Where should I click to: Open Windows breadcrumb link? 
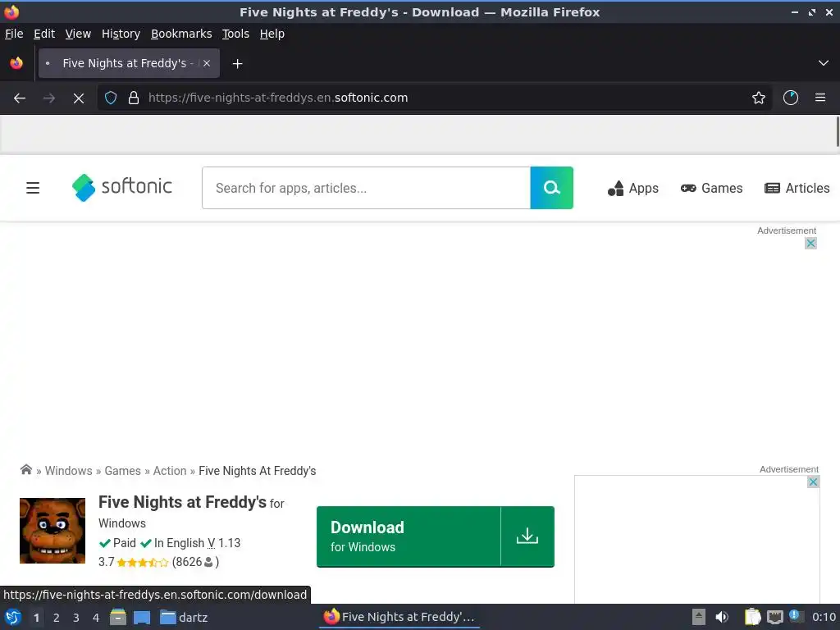[69, 471]
